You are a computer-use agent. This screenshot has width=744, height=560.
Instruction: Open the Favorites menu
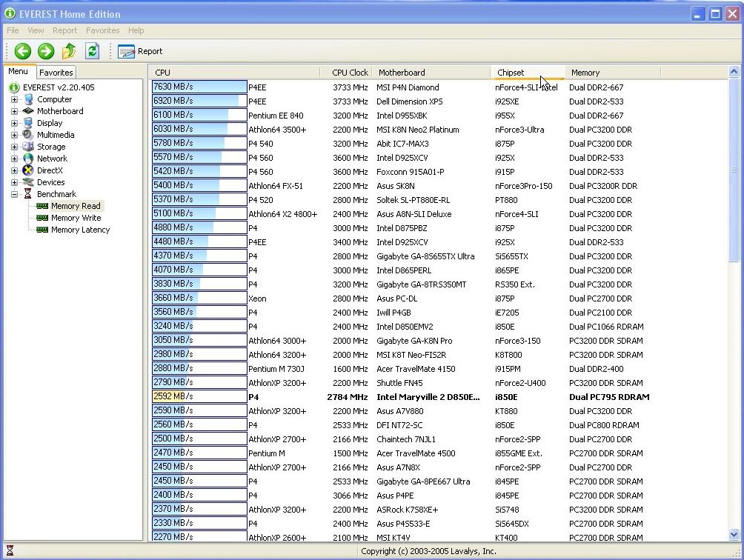coord(102,30)
